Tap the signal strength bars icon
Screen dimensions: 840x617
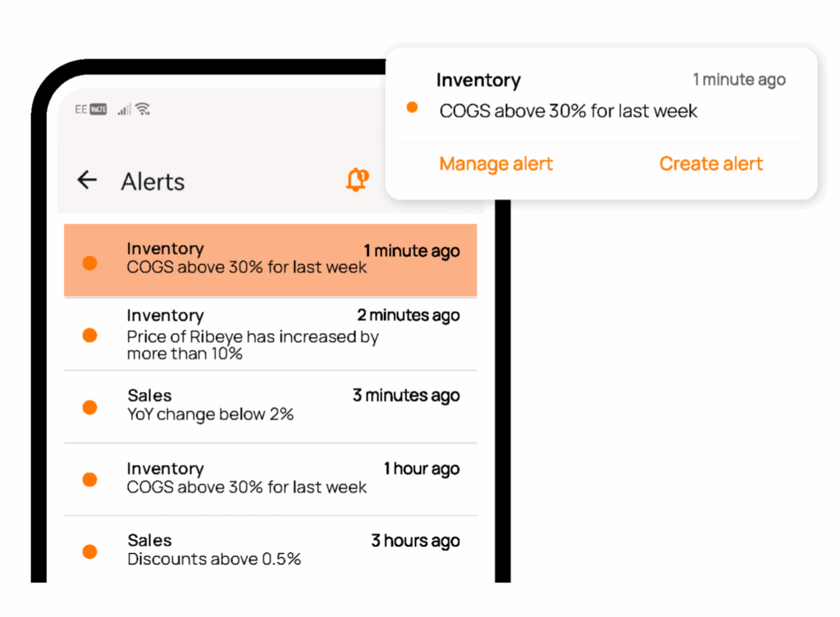click(124, 109)
